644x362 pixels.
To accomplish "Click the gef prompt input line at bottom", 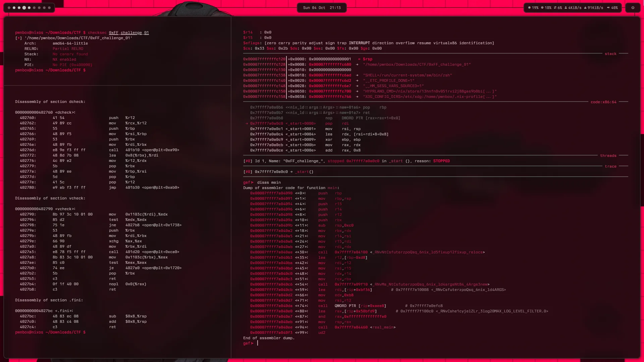I will (435, 343).
